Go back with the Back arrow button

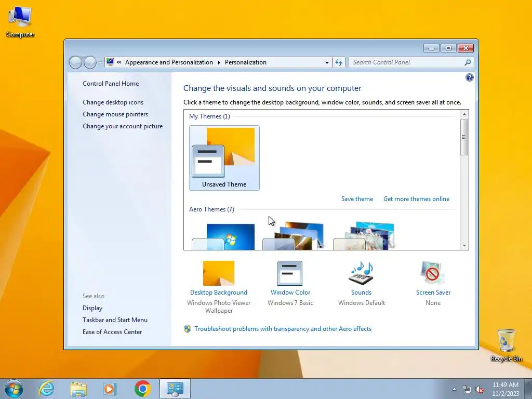click(75, 62)
